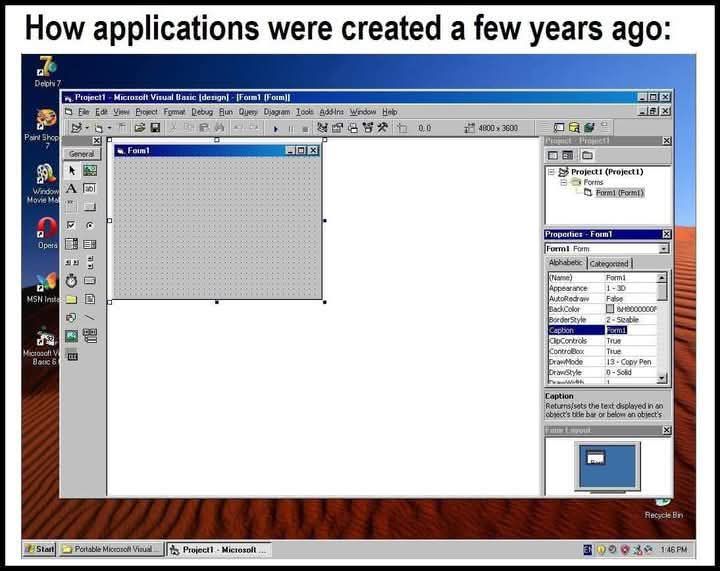Switch to the Alphabetic properties tab
720x571 pixels.
coord(565,263)
